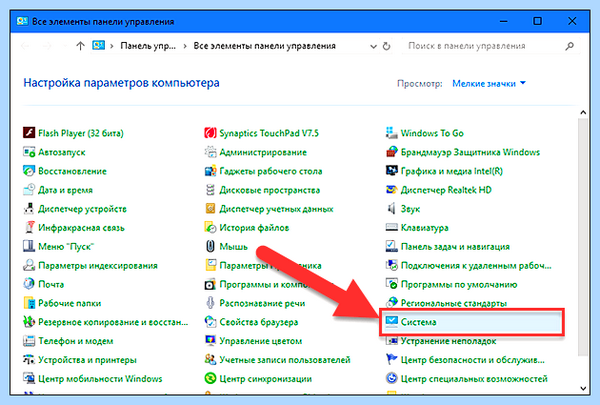Select Все элементы панели управления breadcrumb

[x=264, y=46]
